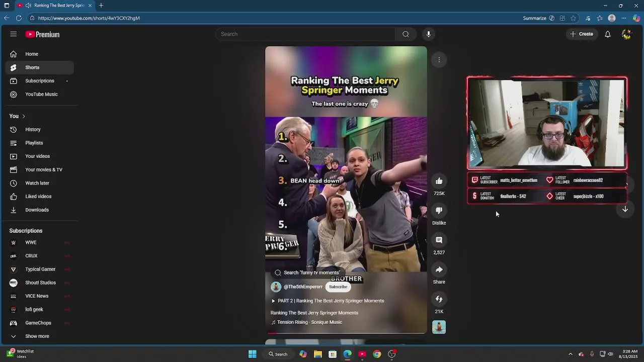Open the Windows Start button

pyautogui.click(x=253, y=354)
